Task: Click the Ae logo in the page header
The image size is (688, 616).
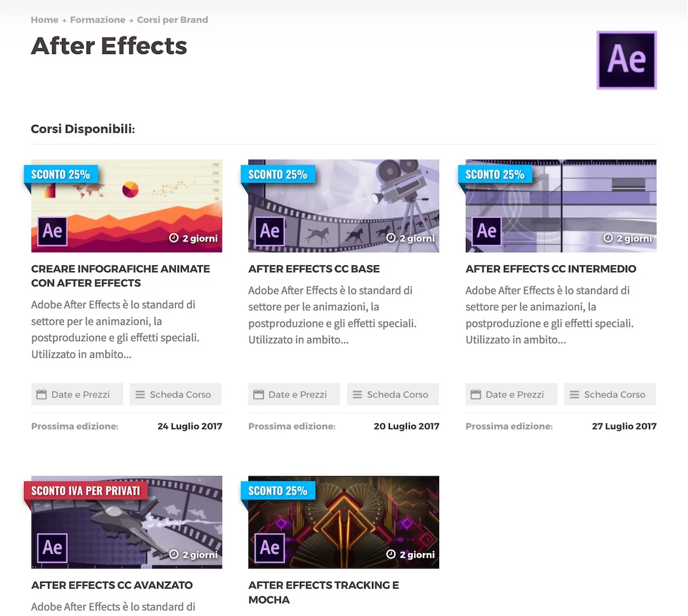Action: (x=626, y=60)
